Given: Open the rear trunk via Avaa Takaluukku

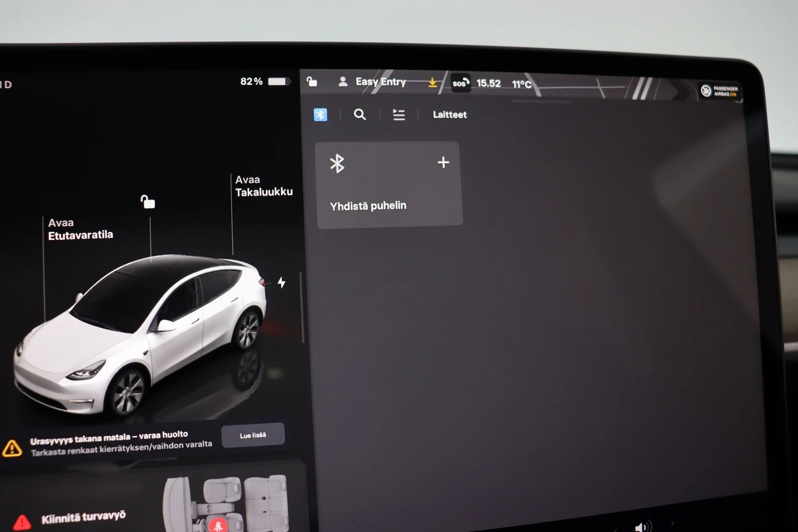Looking at the screenshot, I should coord(264,186).
